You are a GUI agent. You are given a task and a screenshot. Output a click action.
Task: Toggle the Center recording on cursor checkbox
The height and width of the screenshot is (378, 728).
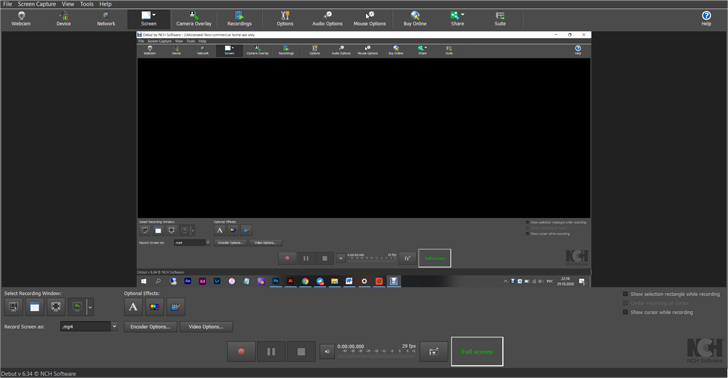tap(625, 303)
